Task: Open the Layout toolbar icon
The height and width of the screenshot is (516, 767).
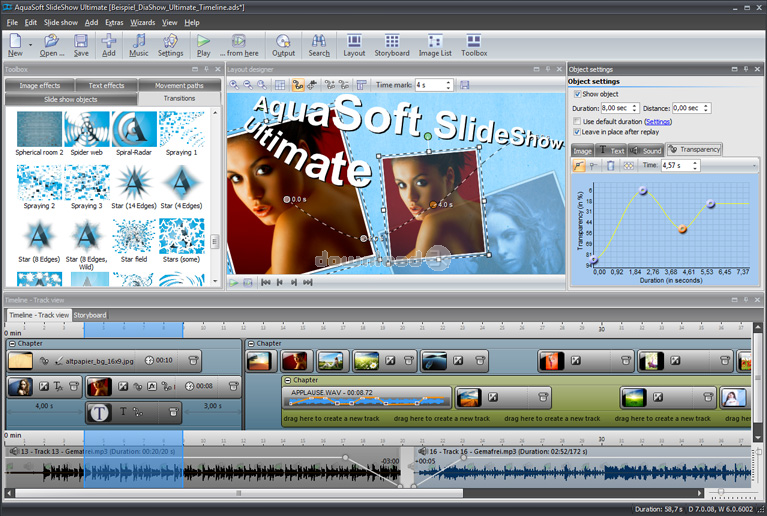Action: pos(354,45)
